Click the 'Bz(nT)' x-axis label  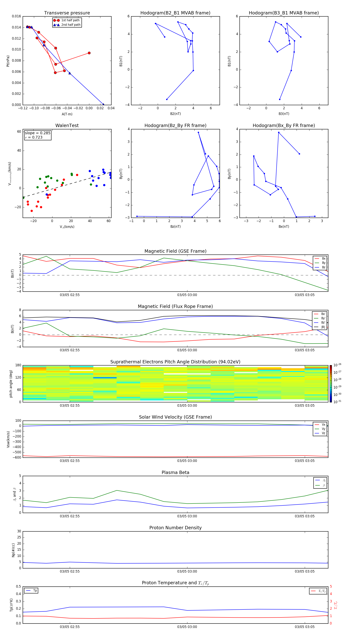coord(175,227)
